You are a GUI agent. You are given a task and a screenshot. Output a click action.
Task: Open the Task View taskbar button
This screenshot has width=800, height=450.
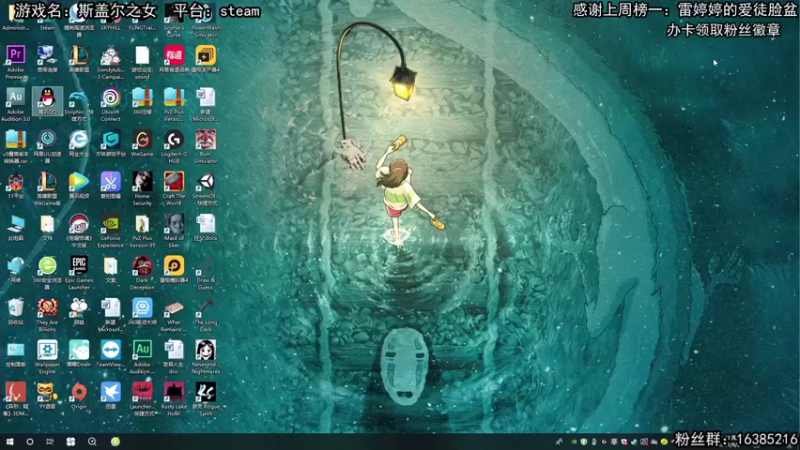[x=50, y=442]
